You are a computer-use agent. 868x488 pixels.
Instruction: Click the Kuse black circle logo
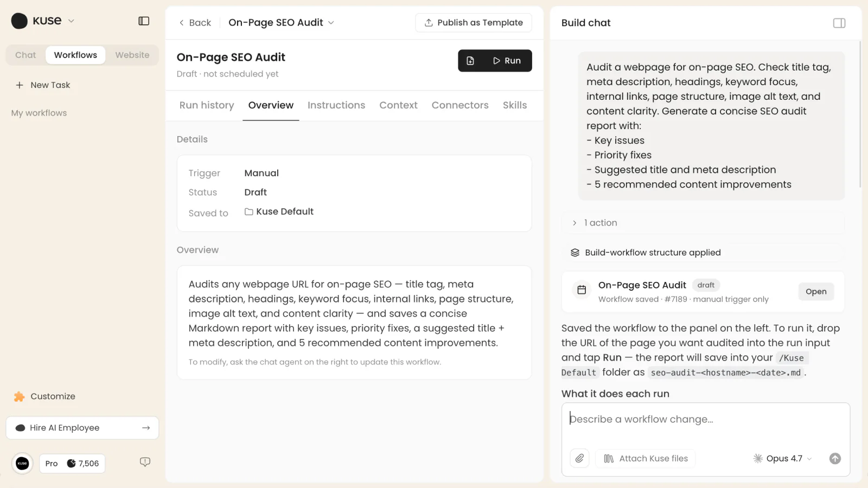[20, 21]
